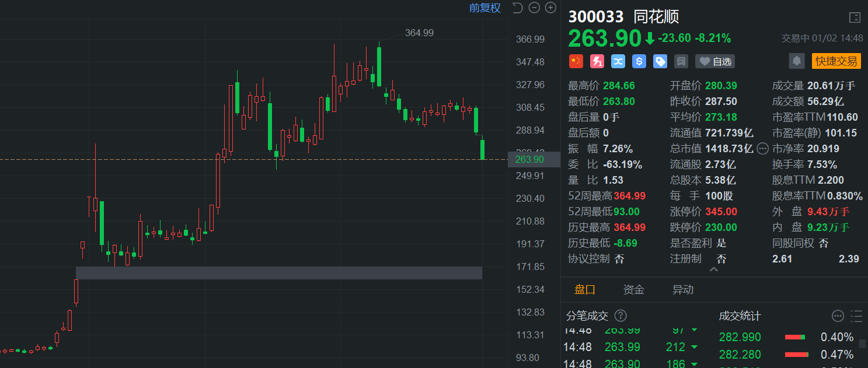868x368 pixels.
Task: Click the 0.40% share in 成交统计
Action: coord(837,337)
